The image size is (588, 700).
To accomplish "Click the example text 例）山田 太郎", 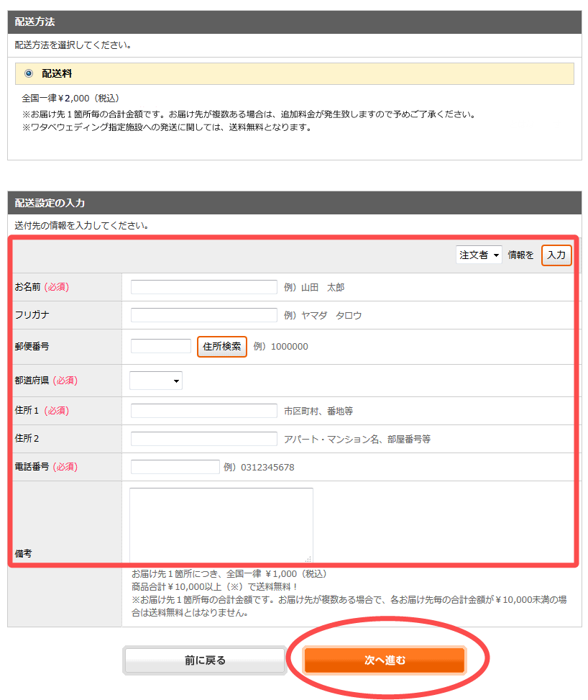I will tap(314, 288).
